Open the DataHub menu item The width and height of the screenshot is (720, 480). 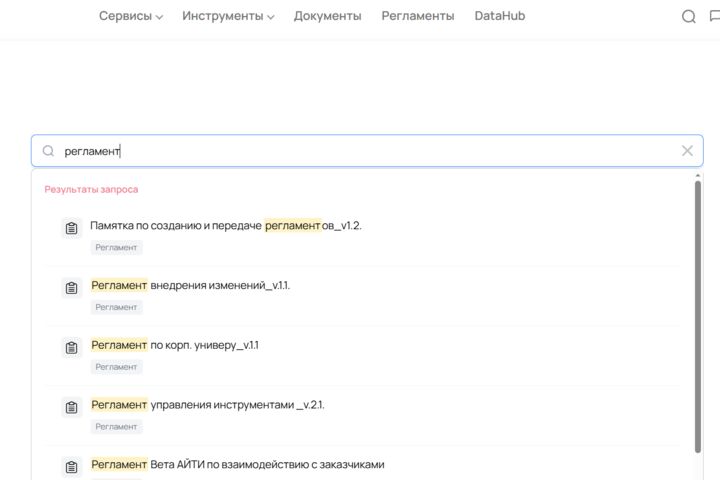coord(500,16)
